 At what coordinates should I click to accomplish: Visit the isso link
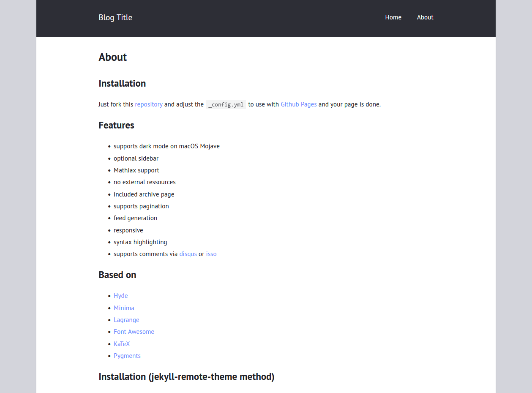click(x=211, y=254)
